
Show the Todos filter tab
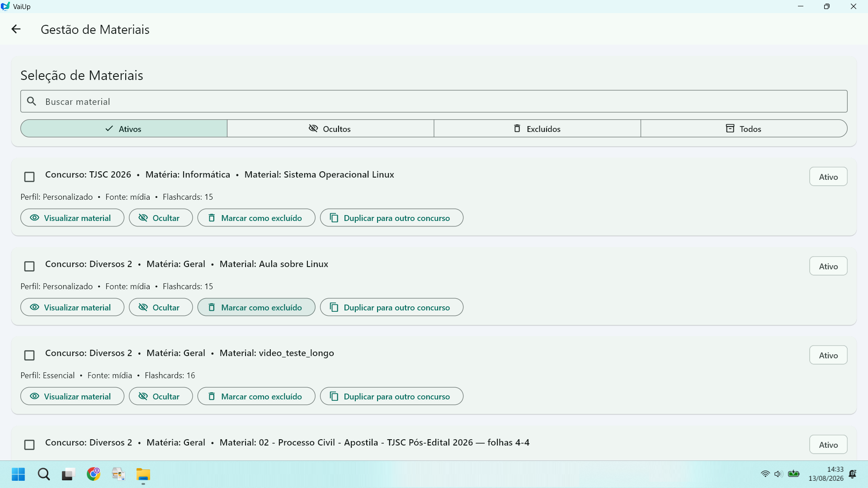coord(744,129)
